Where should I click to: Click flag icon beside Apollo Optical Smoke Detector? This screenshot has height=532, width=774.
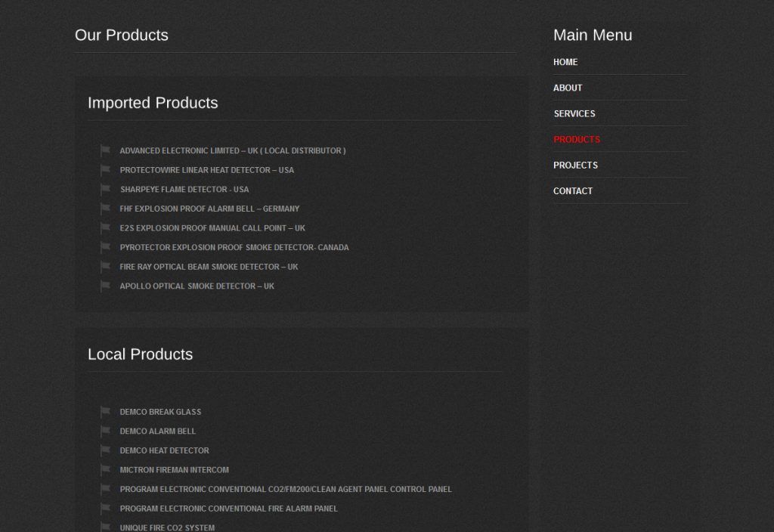(x=106, y=286)
